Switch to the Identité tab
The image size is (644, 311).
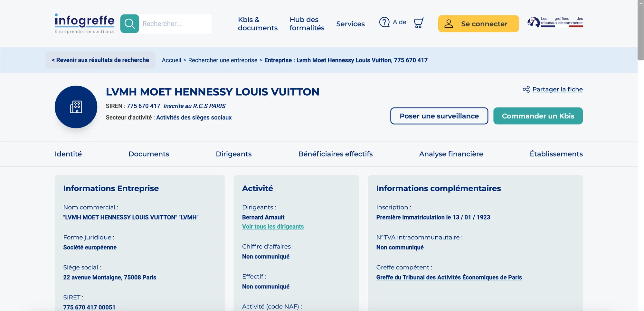tap(68, 154)
